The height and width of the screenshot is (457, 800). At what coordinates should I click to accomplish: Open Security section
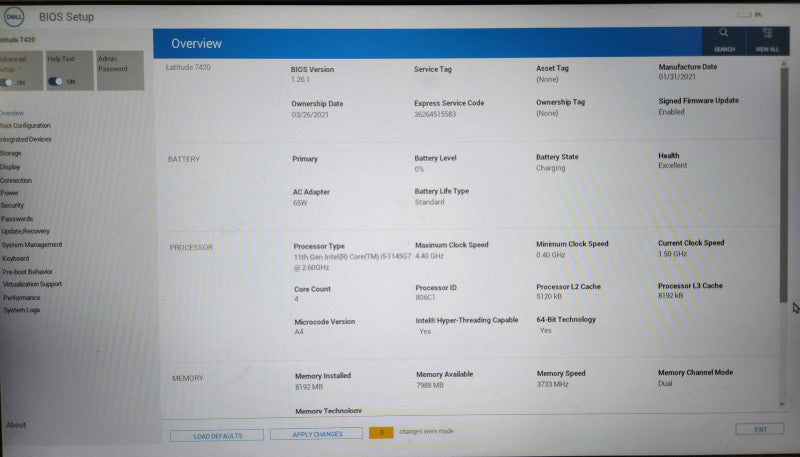(12, 206)
